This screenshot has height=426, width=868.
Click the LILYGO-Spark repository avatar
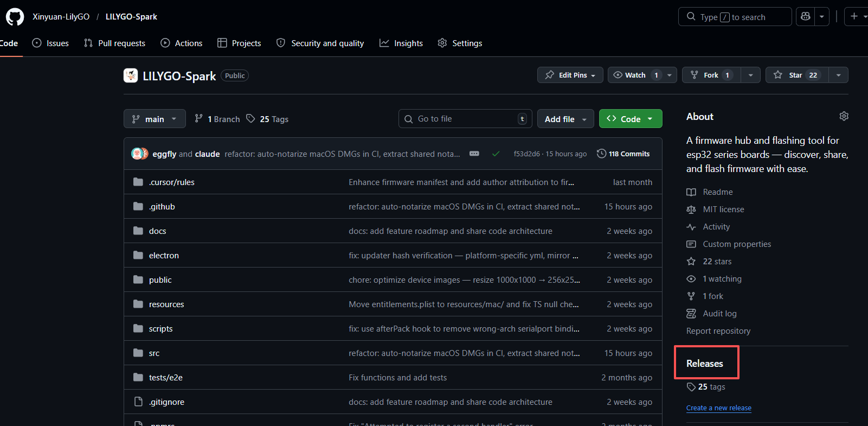(131, 75)
